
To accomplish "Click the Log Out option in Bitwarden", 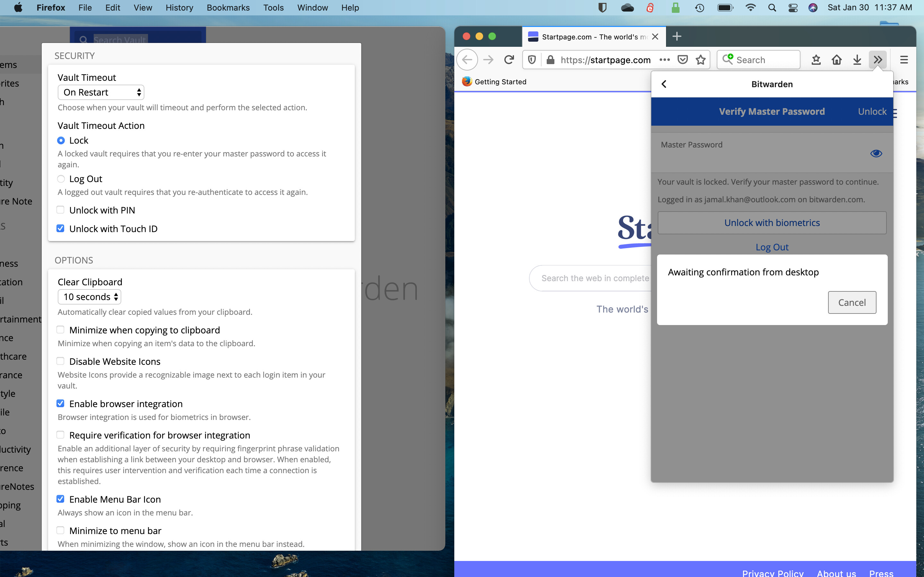I will [x=772, y=247].
